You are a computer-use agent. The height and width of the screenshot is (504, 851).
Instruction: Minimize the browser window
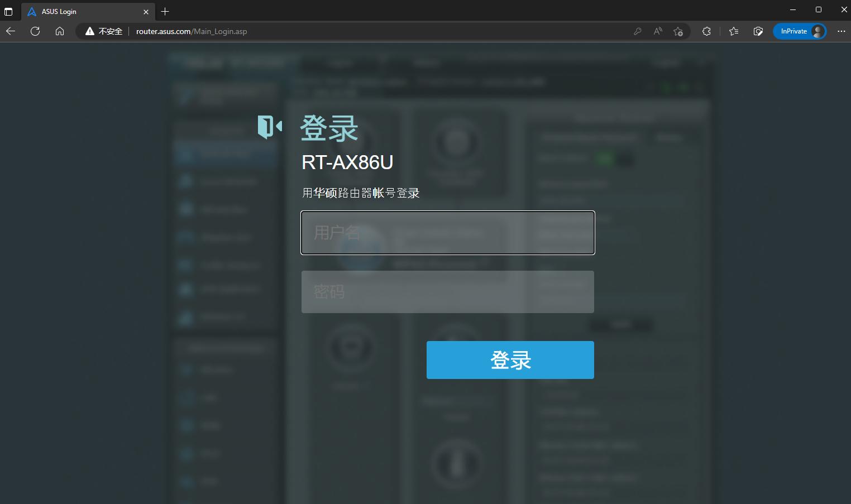(793, 9)
